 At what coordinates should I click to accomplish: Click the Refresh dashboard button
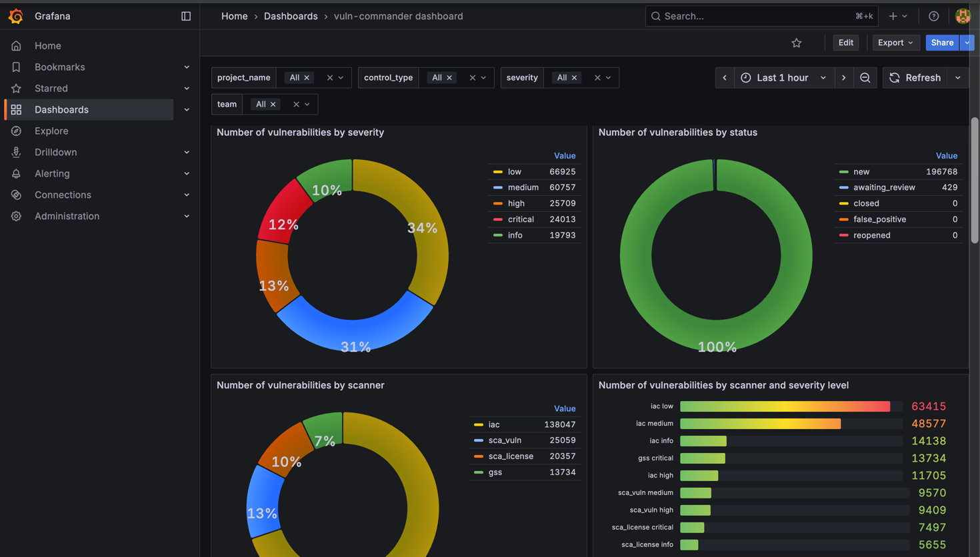(915, 78)
